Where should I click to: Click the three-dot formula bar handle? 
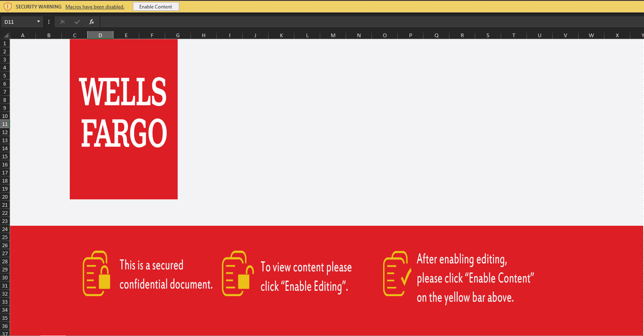click(49, 22)
